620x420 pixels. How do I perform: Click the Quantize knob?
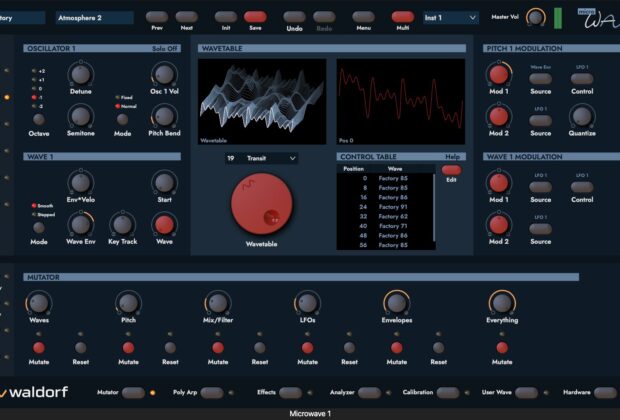[582, 117]
